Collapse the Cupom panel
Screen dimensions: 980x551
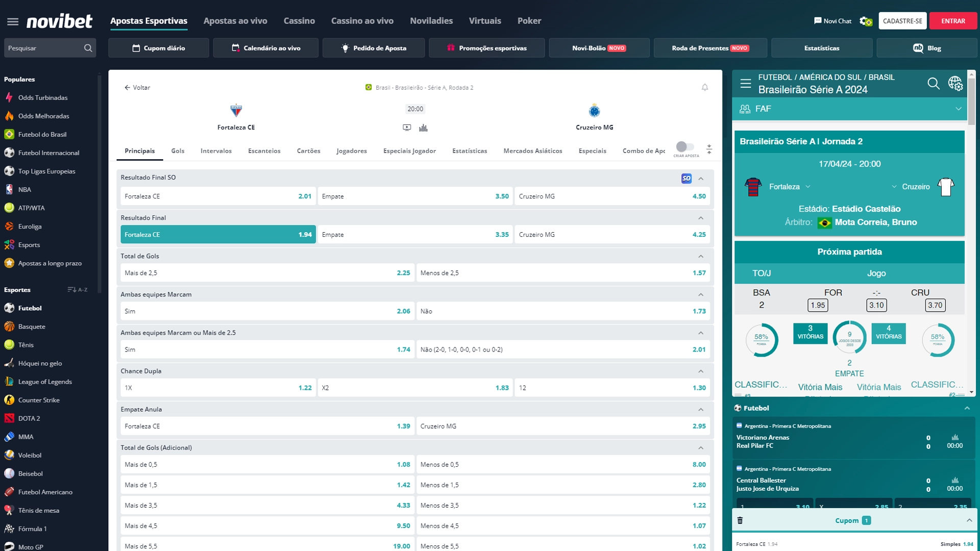(x=969, y=520)
